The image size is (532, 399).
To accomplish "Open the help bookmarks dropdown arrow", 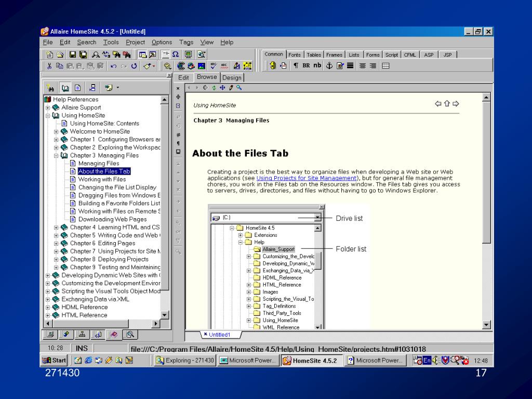I will pos(118,87).
